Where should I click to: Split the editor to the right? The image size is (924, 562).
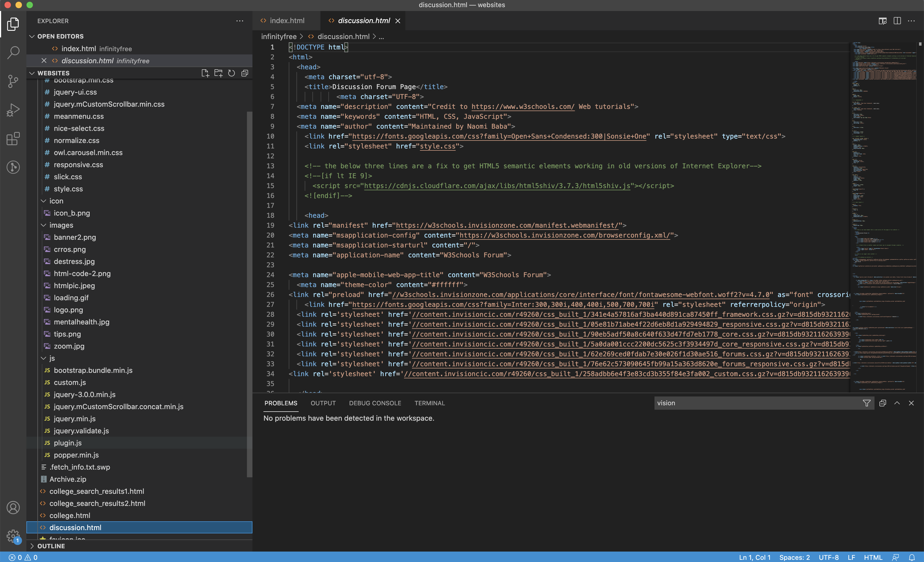pos(897,21)
